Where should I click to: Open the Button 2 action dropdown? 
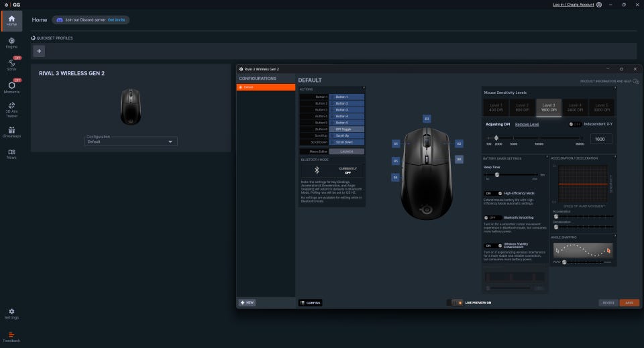tap(346, 103)
